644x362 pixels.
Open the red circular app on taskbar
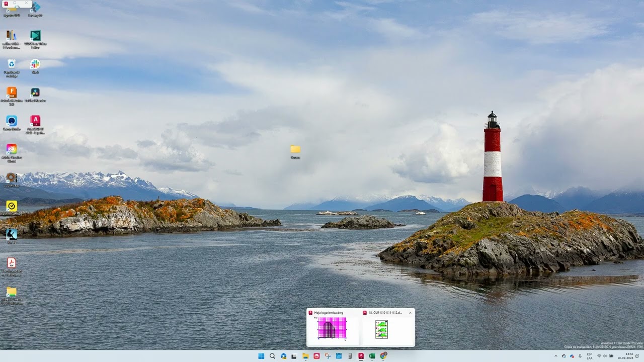[316, 356]
